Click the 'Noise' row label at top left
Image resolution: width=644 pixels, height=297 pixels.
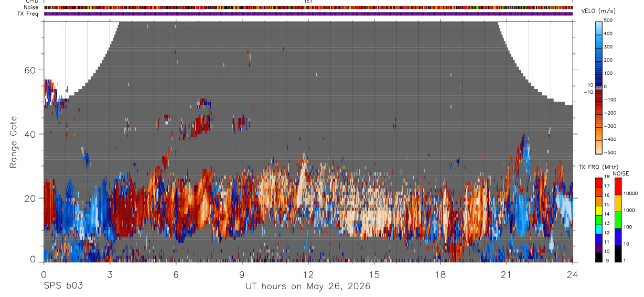pyautogui.click(x=30, y=8)
